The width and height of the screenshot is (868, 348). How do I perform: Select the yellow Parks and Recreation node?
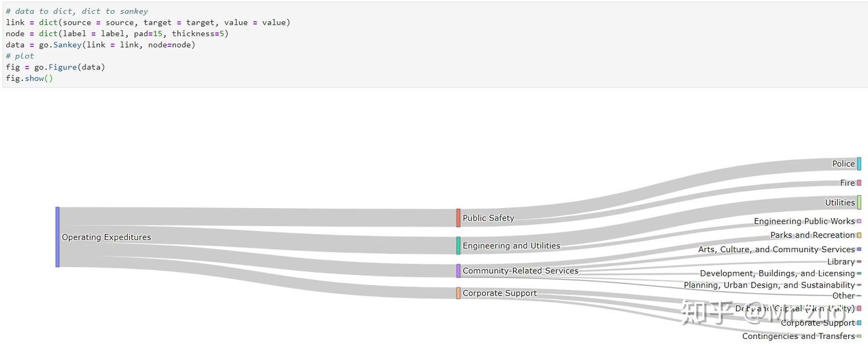(x=859, y=235)
